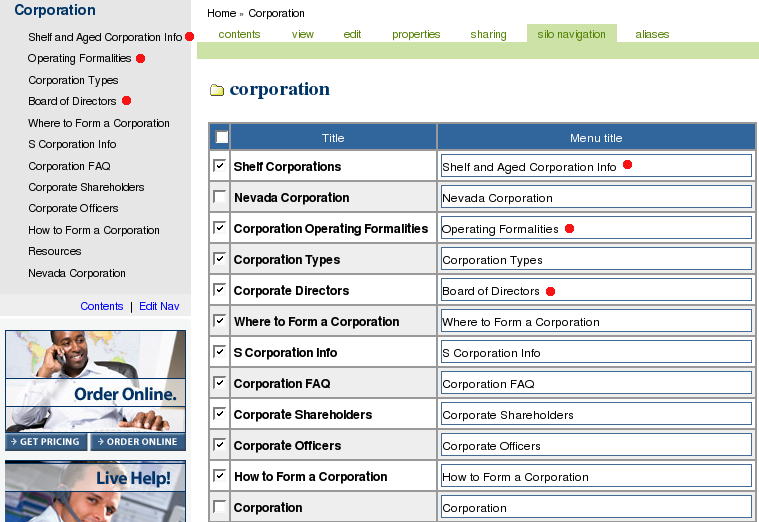Check the Nevada Corporation row checkbox

220,197
